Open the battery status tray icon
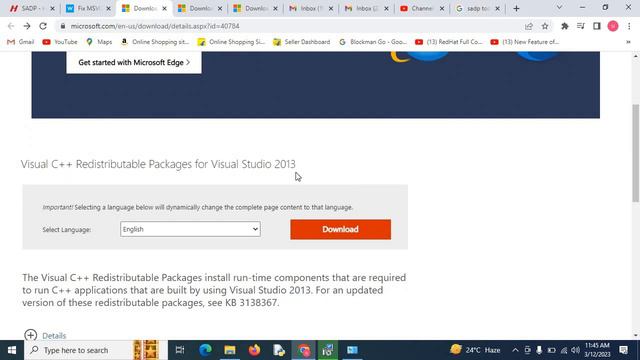The image size is (640, 360). coord(551,350)
